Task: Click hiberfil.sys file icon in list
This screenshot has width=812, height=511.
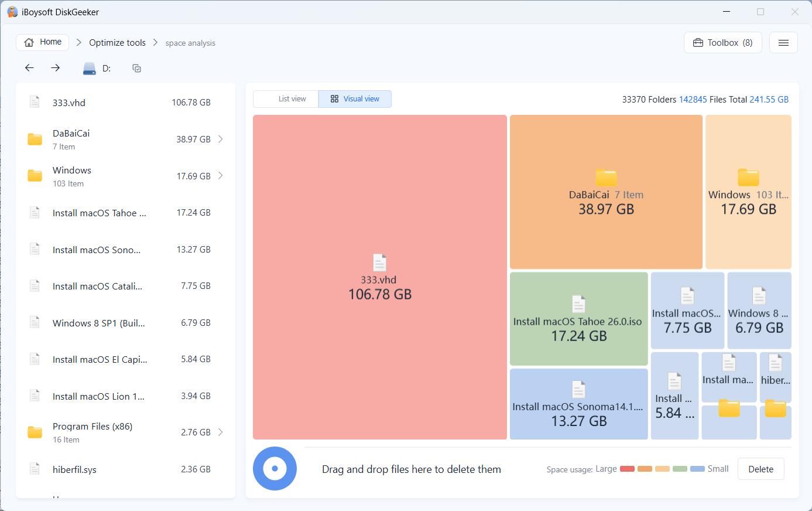Action: tap(35, 469)
